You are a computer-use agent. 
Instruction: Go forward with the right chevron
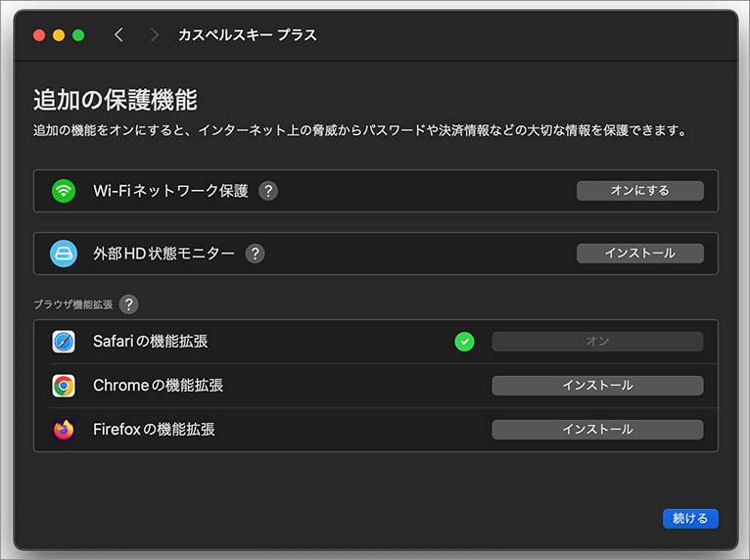(154, 35)
